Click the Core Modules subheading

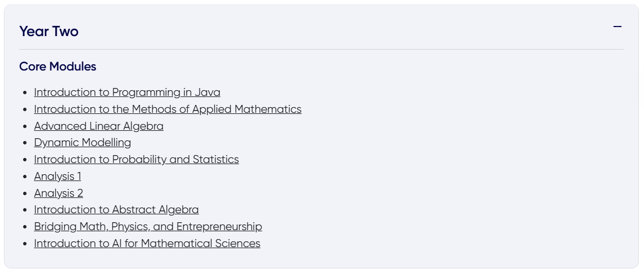point(58,67)
